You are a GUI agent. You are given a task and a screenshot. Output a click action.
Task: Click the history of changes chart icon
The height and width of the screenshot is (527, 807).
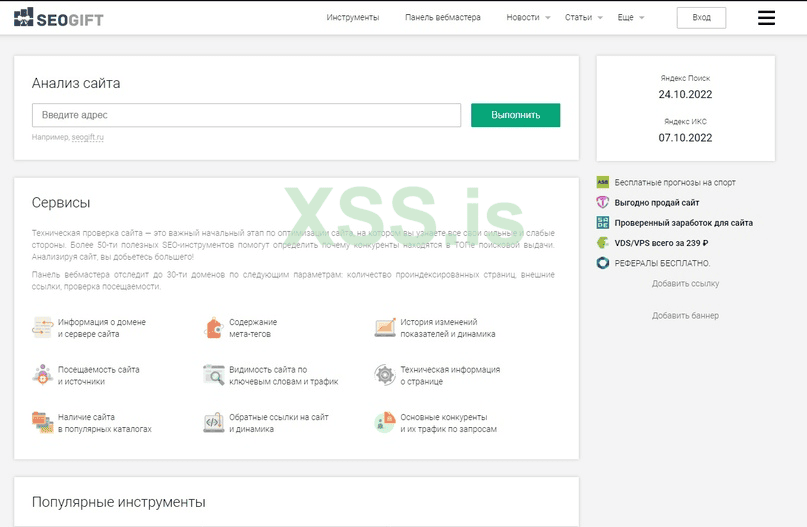tap(385, 328)
